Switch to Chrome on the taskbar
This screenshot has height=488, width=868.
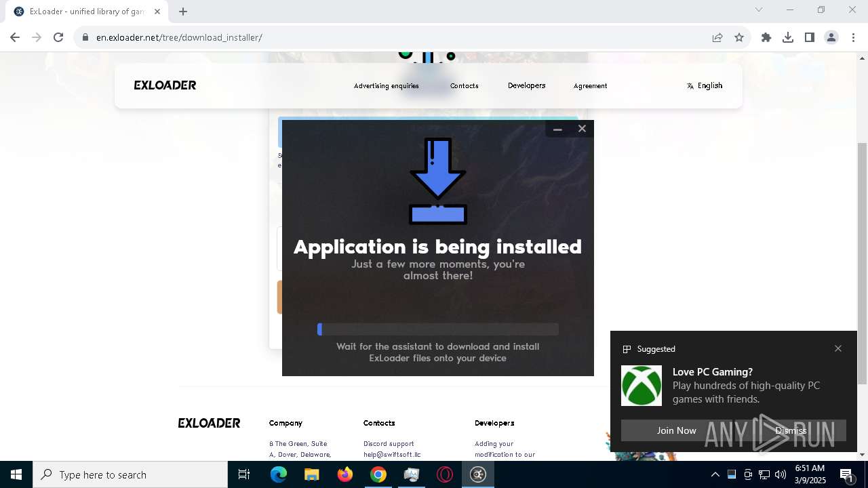click(378, 474)
